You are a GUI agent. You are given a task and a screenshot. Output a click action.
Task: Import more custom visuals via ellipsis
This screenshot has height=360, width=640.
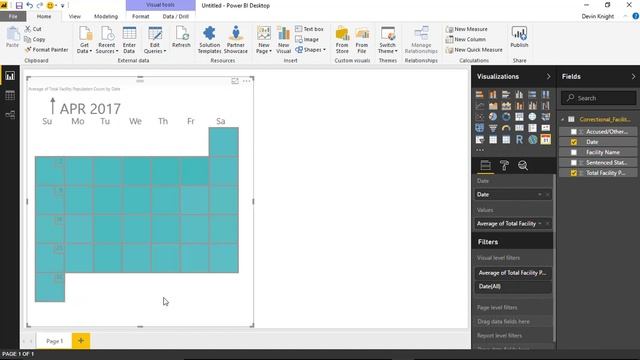click(x=480, y=150)
